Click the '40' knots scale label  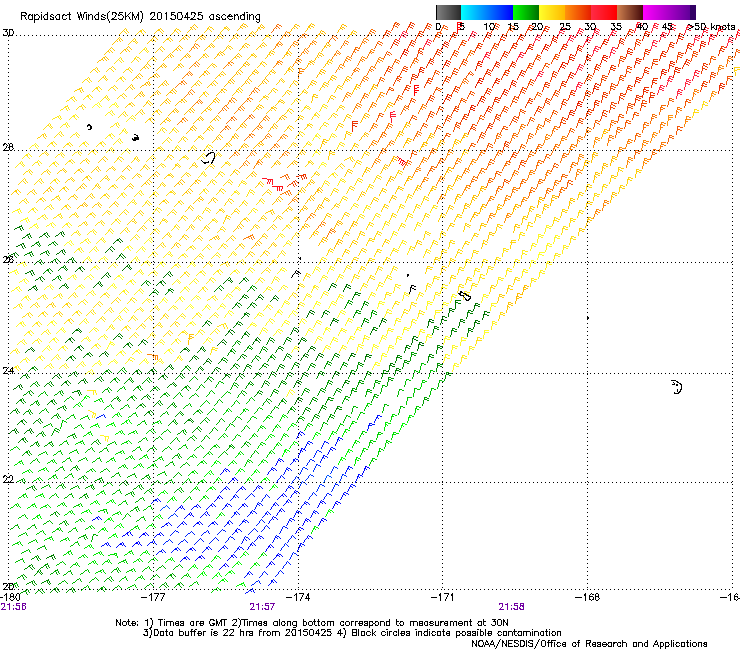tap(642, 27)
